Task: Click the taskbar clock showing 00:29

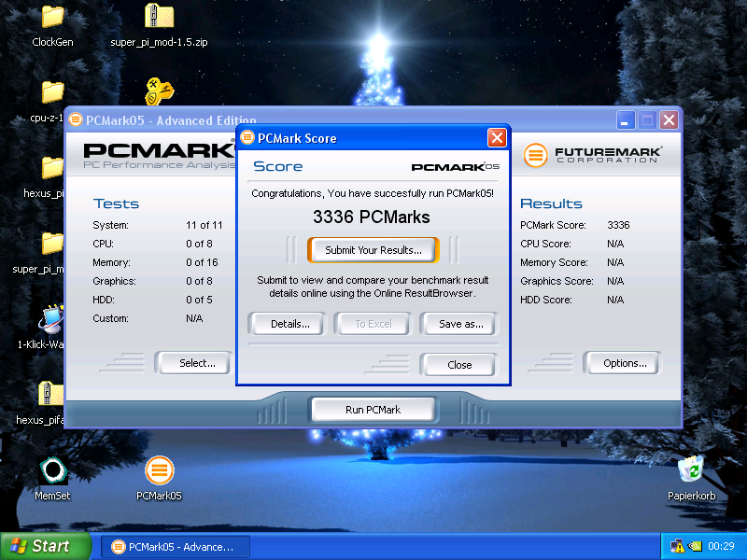Action: 721,546
